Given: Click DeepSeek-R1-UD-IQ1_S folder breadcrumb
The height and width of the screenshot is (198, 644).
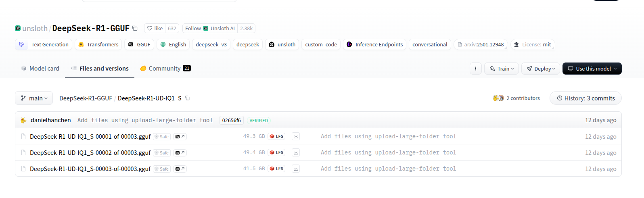Looking at the screenshot, I should [149, 98].
